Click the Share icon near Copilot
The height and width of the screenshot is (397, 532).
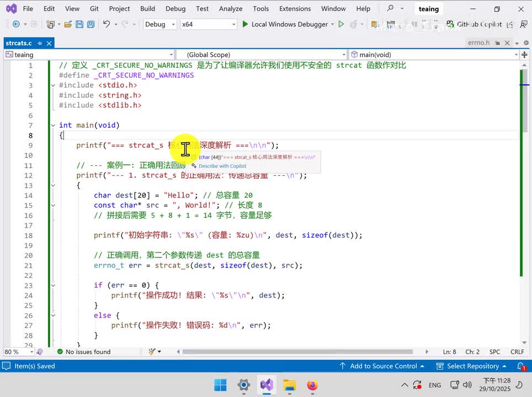coord(509,24)
